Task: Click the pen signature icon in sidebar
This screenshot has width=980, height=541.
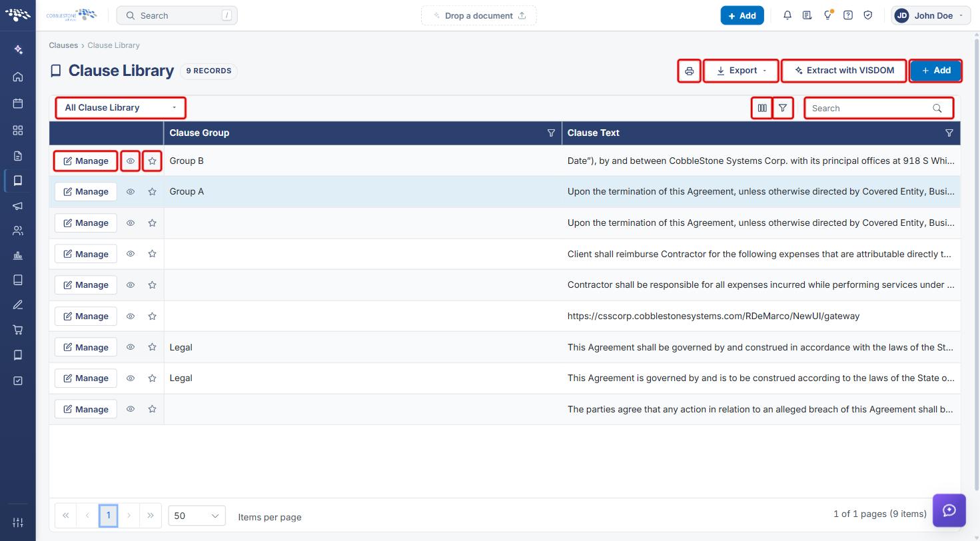Action: tap(18, 305)
